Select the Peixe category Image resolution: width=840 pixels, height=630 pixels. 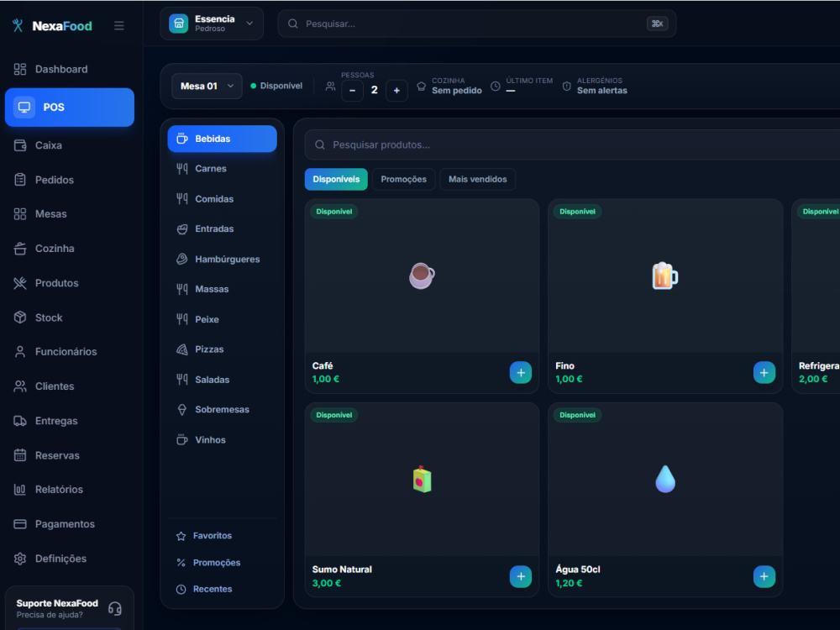(223, 319)
